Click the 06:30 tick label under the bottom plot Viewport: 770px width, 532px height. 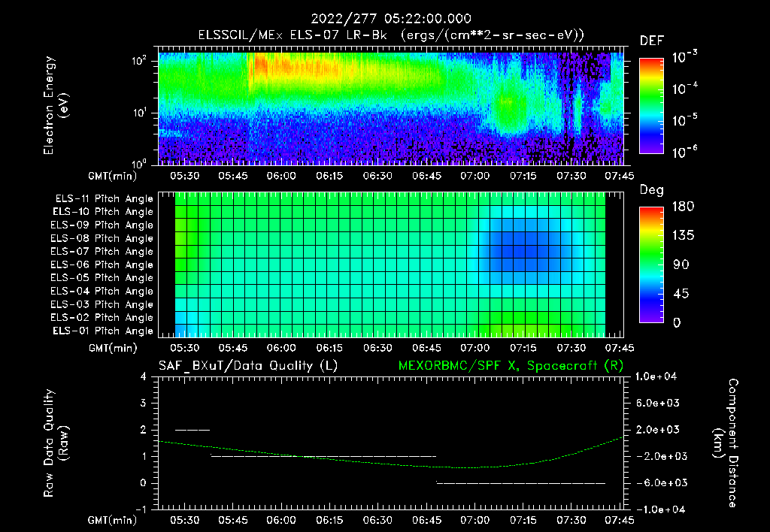(x=377, y=520)
